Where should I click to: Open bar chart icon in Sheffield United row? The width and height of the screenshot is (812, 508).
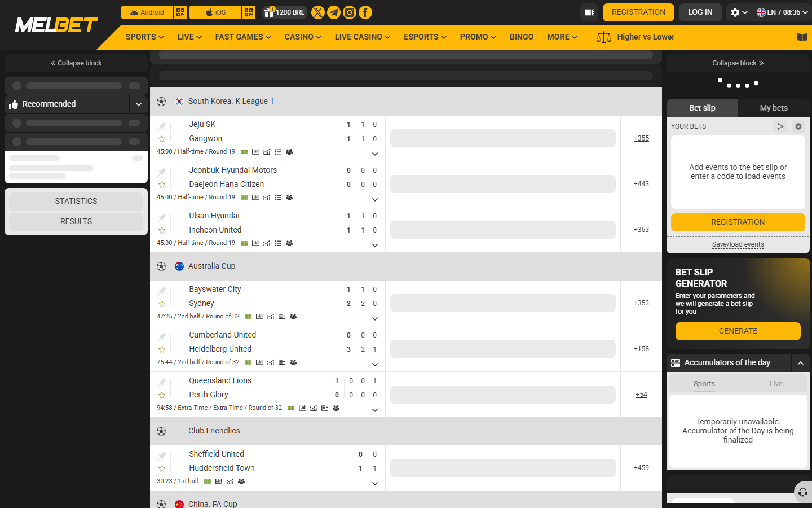tap(219, 481)
